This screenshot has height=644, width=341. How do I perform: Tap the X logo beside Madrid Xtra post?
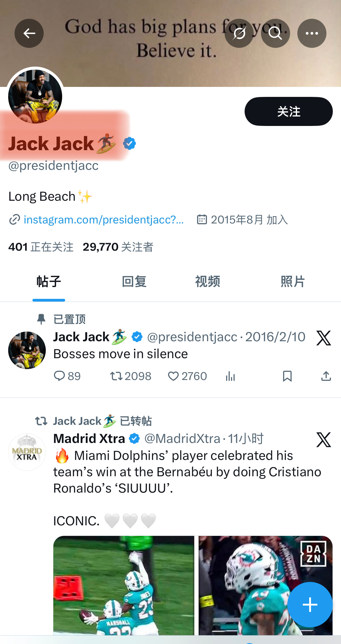pos(324,440)
